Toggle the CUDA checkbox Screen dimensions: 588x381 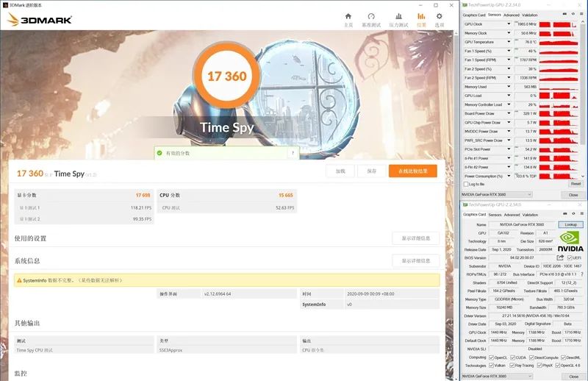(x=512, y=357)
